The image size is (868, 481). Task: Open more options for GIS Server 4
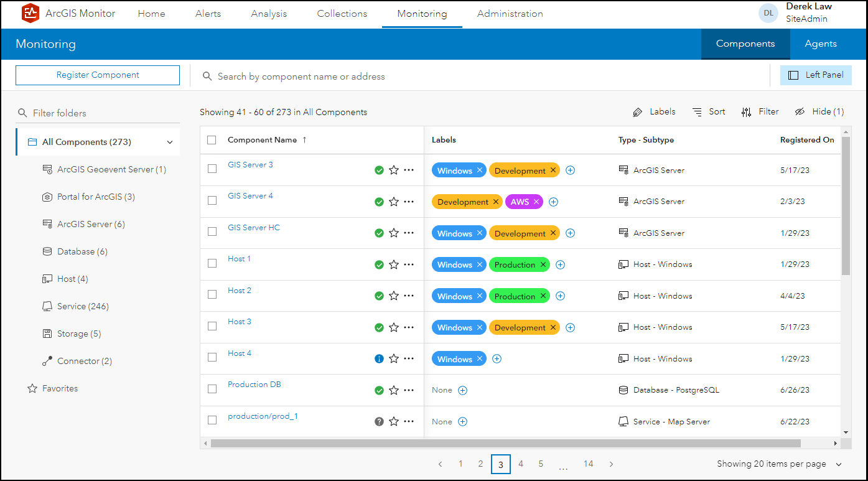point(409,202)
